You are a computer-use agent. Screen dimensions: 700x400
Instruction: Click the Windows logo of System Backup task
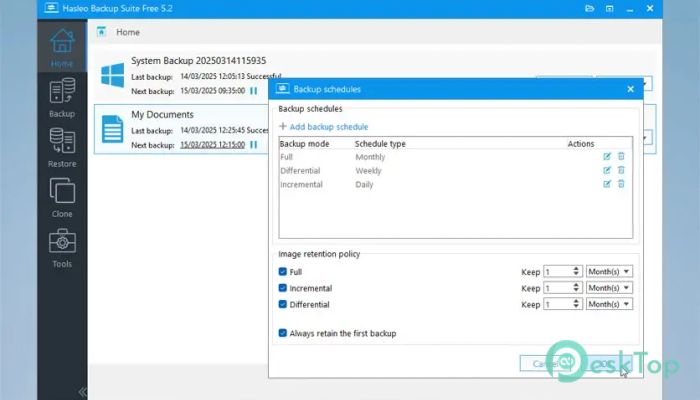click(x=112, y=75)
